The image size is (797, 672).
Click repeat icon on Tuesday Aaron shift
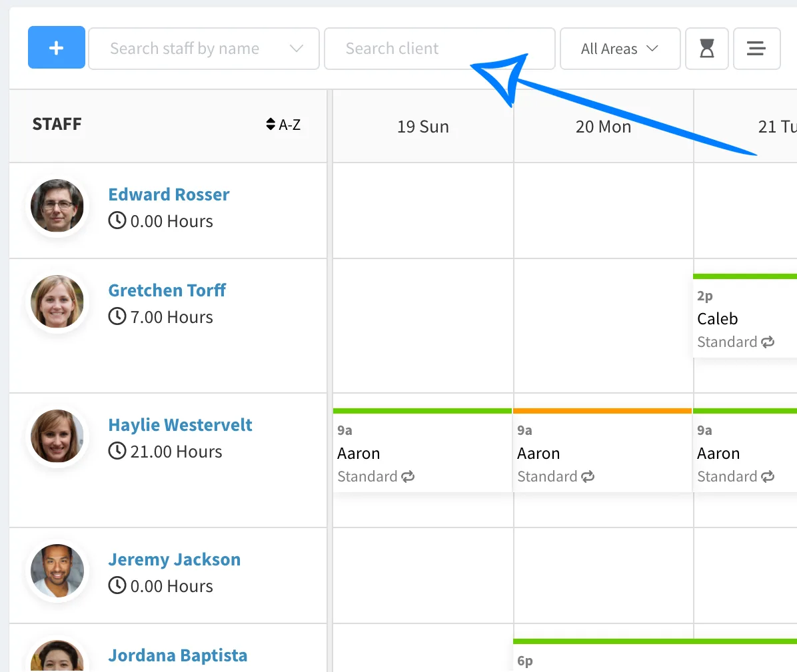[x=768, y=476]
